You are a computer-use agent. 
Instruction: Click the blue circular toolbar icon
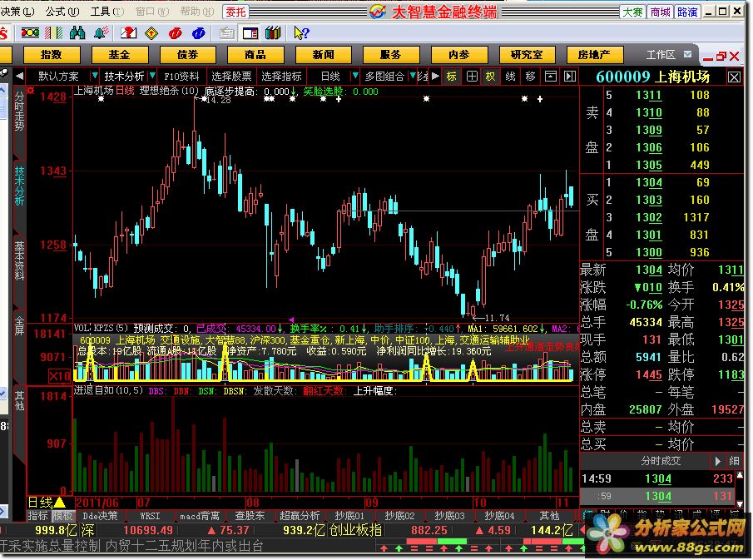198,32
